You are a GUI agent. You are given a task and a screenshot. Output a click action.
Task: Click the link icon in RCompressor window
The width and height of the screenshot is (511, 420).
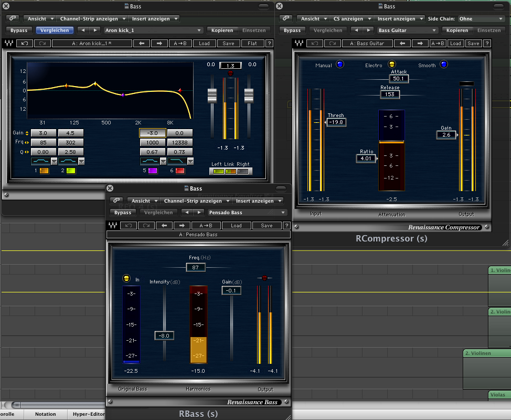[x=286, y=18]
